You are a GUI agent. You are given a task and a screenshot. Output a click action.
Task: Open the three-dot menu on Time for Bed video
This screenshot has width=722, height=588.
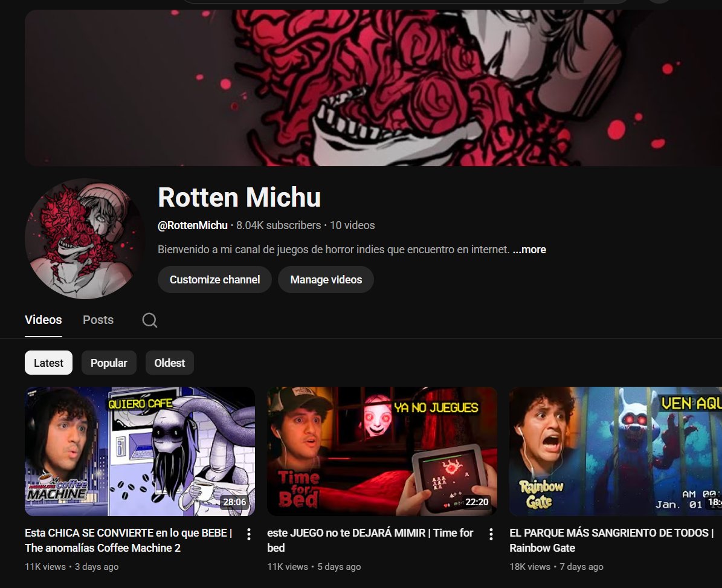point(491,535)
